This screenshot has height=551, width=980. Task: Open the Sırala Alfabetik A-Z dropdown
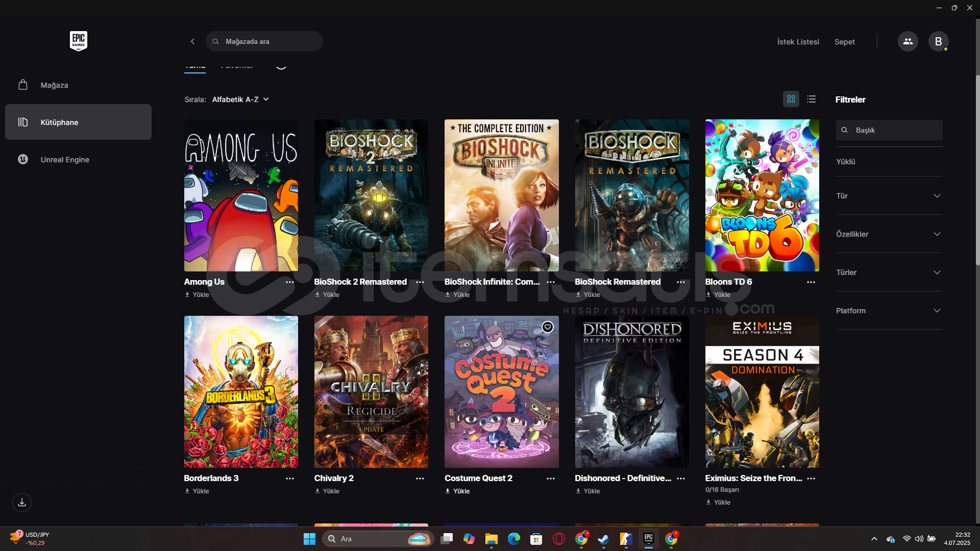[240, 99]
